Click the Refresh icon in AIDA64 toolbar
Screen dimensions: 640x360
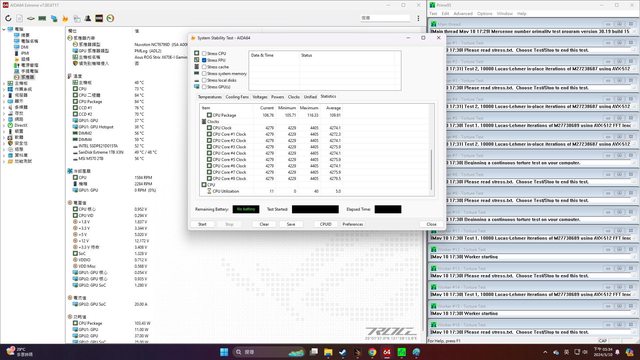pyautogui.click(x=8, y=18)
